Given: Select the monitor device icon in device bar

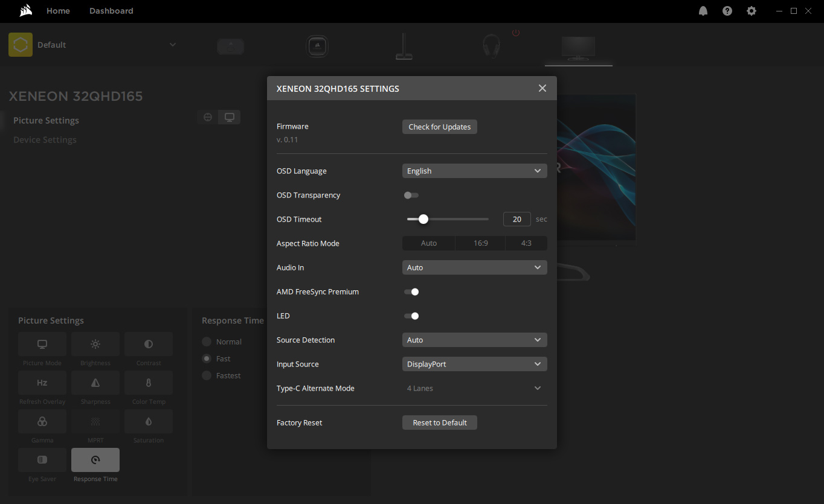Looking at the screenshot, I should click(x=578, y=47).
